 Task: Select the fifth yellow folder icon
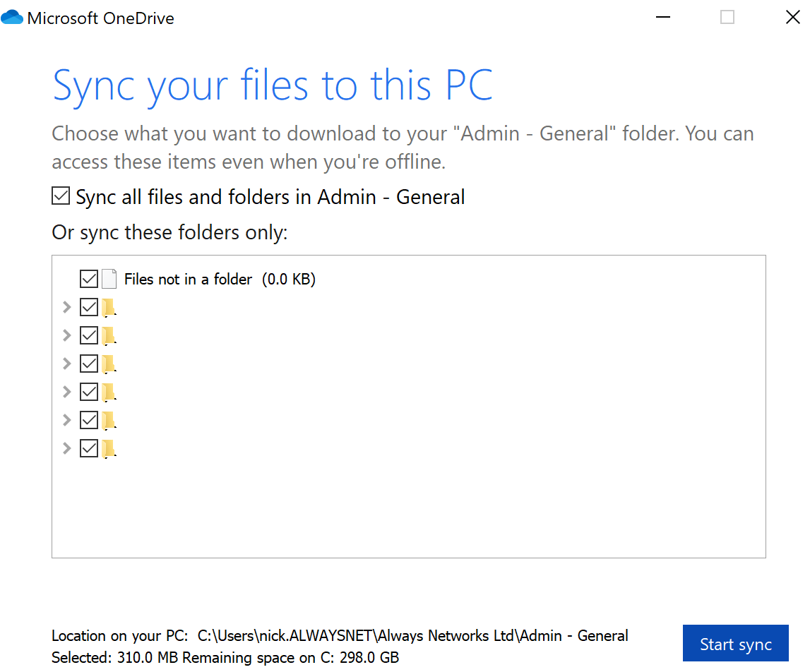point(109,420)
